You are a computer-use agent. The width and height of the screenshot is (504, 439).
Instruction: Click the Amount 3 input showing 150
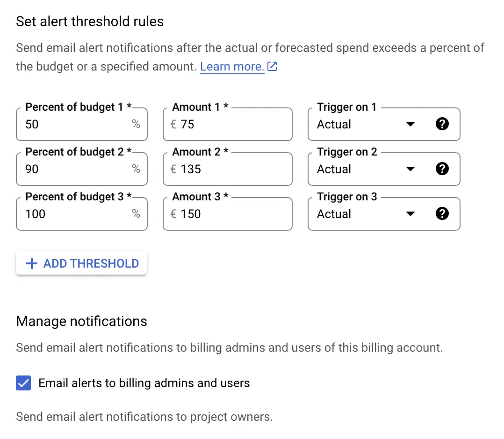point(234,214)
